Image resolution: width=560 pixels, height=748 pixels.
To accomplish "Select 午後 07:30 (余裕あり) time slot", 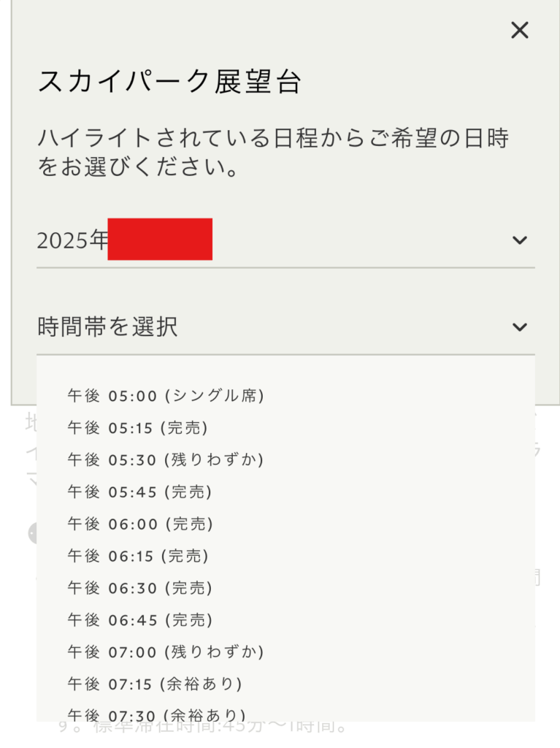I will coord(156,715).
